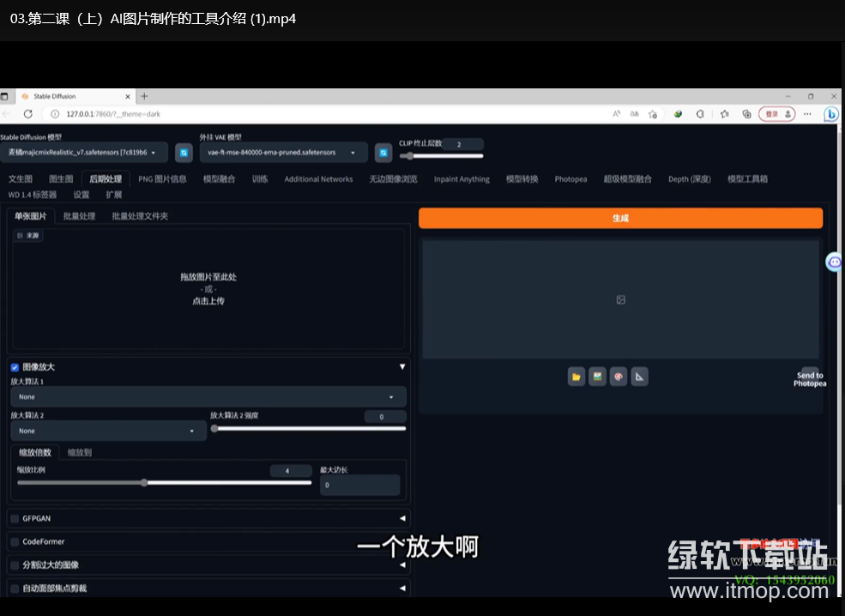
Task: Add this page to favorites
Action: 653,114
